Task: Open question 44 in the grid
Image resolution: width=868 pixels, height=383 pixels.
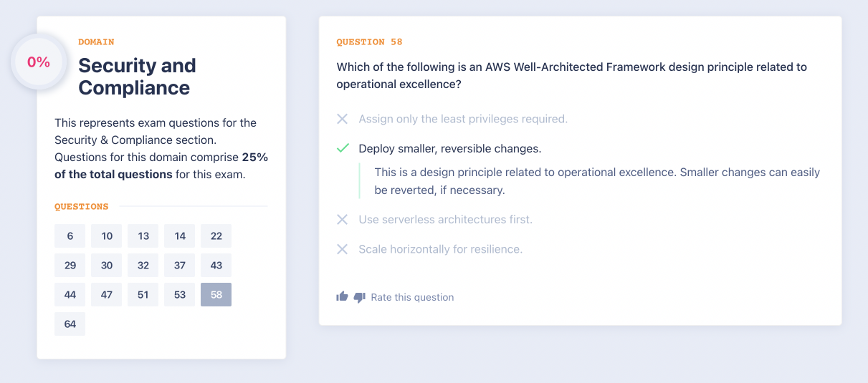Action: pyautogui.click(x=70, y=295)
